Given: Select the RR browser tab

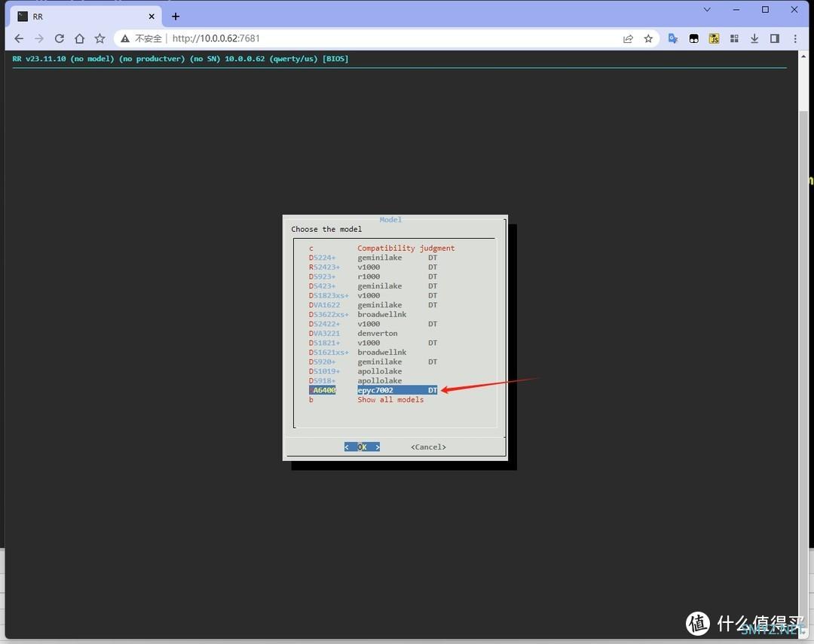Looking at the screenshot, I should 86,17.
